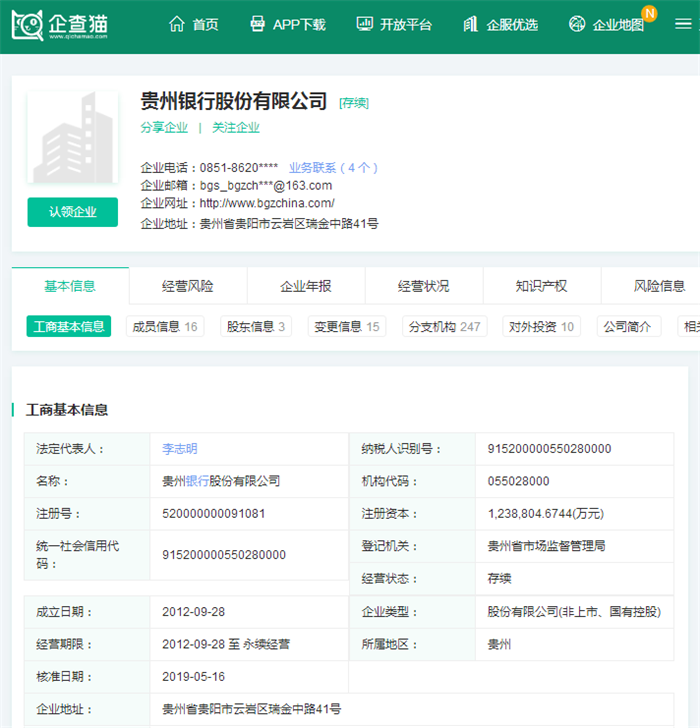
Task: Select 股东信息 3 sub-tab
Action: pos(256,326)
